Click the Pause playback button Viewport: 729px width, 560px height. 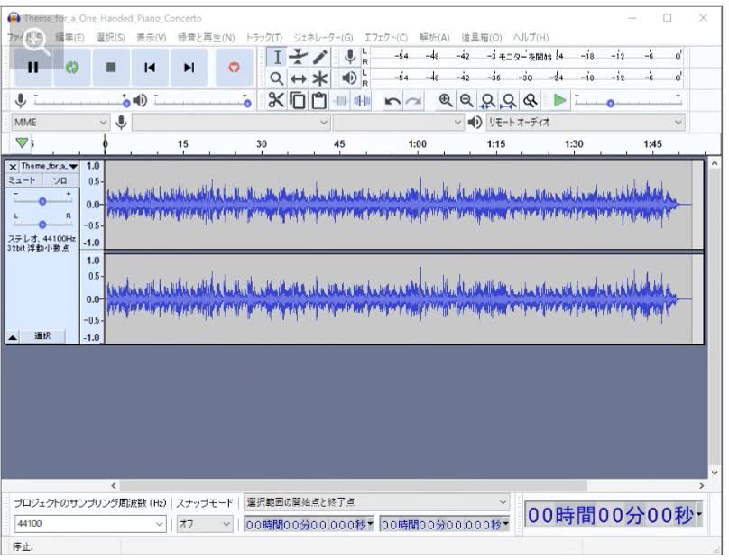pyautogui.click(x=32, y=68)
